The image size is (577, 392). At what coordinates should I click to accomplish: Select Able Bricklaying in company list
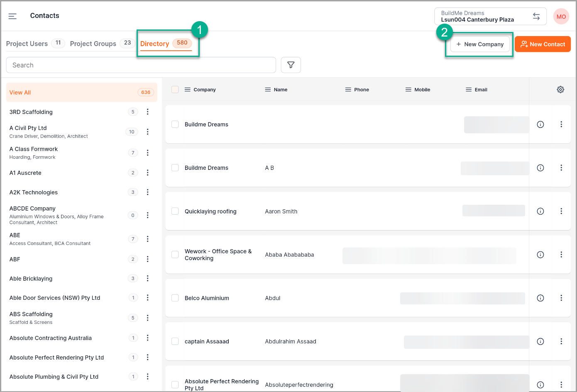[x=31, y=279]
